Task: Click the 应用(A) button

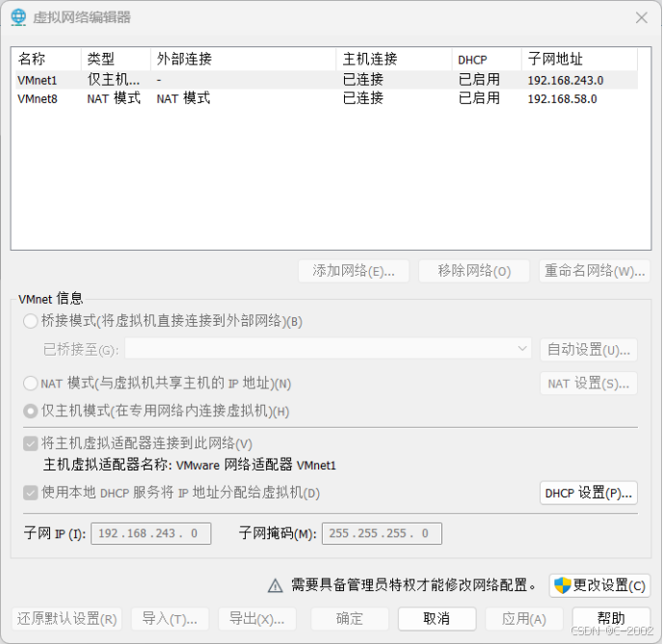Action: tap(524, 619)
